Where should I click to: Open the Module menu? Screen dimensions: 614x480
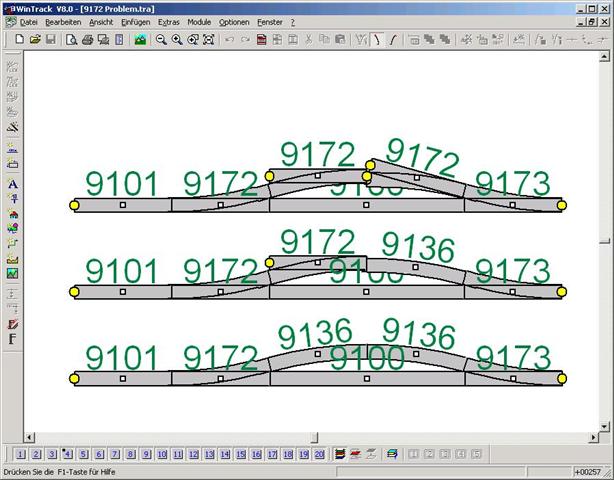tap(199, 22)
